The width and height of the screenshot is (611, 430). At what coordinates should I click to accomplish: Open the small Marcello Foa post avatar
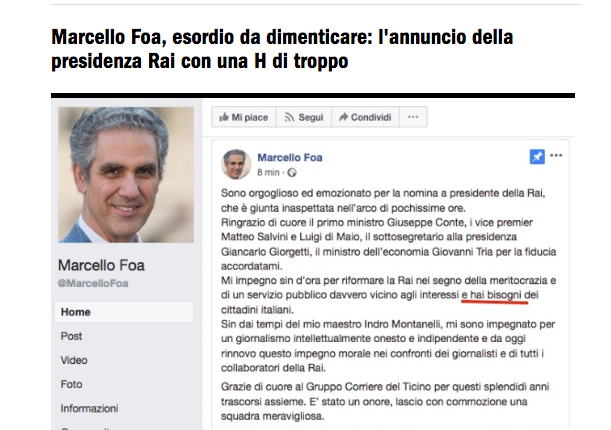coord(236,164)
